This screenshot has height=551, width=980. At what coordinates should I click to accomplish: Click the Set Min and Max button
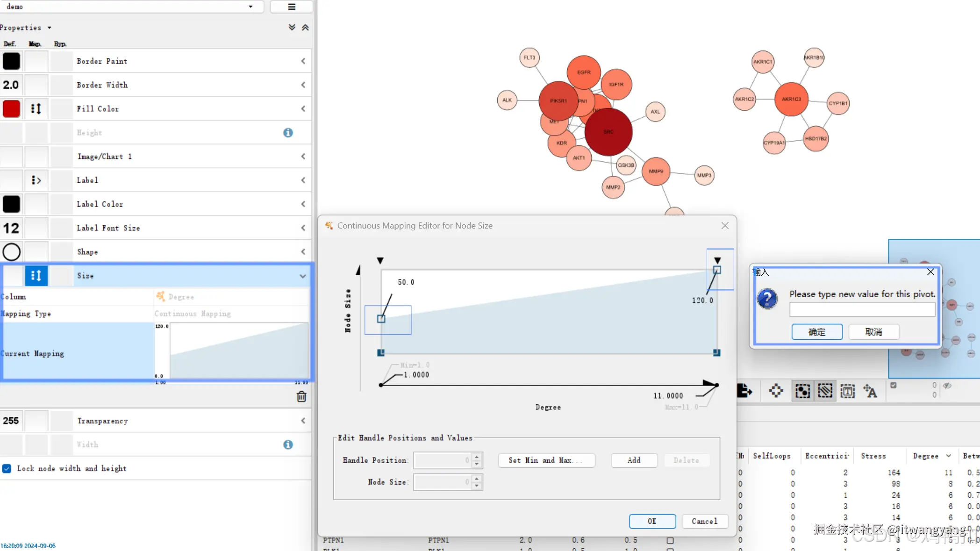pyautogui.click(x=546, y=460)
